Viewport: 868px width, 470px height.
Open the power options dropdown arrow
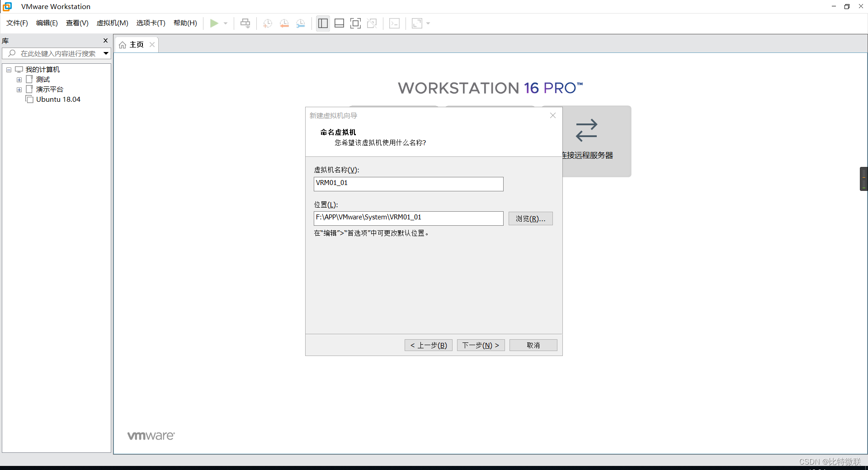(x=225, y=23)
